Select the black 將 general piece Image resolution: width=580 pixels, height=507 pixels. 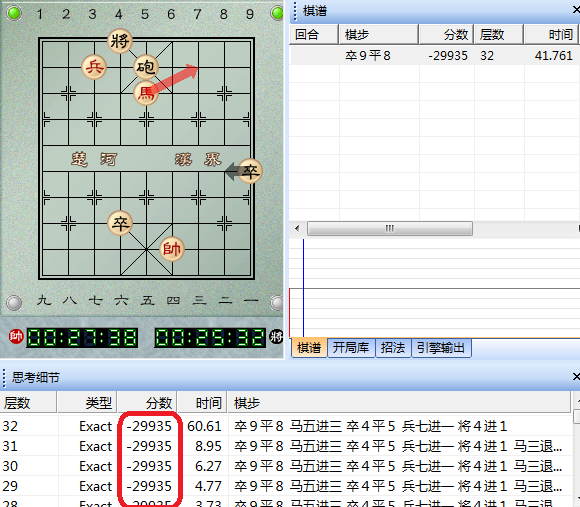120,41
